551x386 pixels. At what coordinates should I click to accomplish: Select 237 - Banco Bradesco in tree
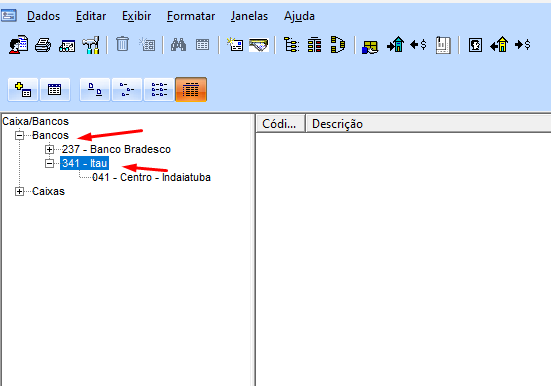pos(116,149)
